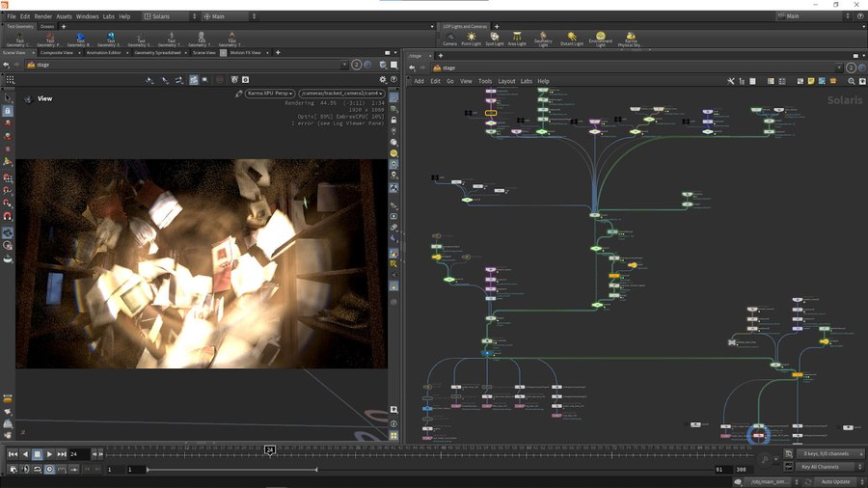Image resolution: width=868 pixels, height=488 pixels.
Task: Click the frame 24 marker on timeline
Action: [270, 449]
